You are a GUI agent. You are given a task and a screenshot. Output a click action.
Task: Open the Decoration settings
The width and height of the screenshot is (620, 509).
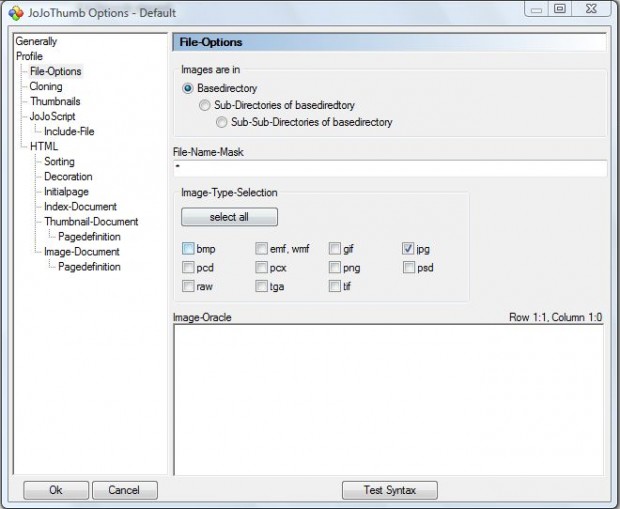(68, 176)
